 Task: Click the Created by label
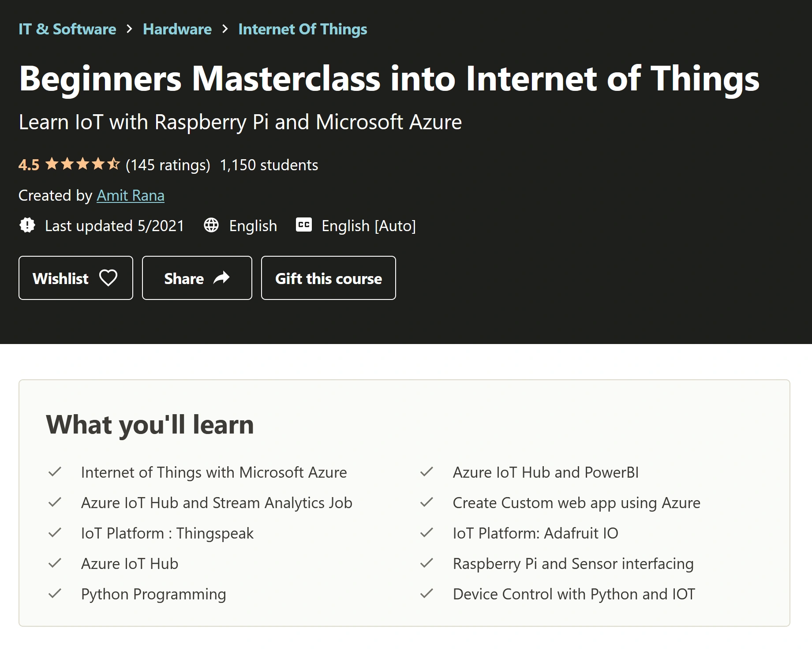pyautogui.click(x=56, y=195)
